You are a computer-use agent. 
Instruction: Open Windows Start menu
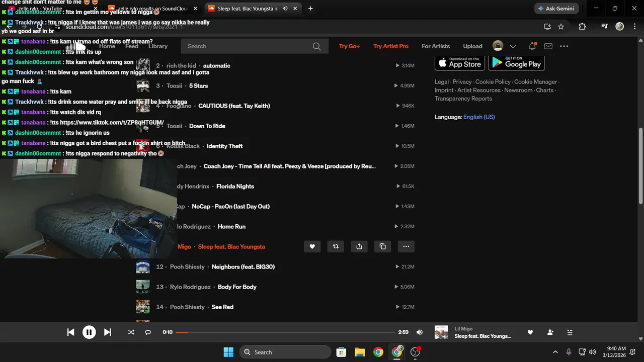click(228, 352)
